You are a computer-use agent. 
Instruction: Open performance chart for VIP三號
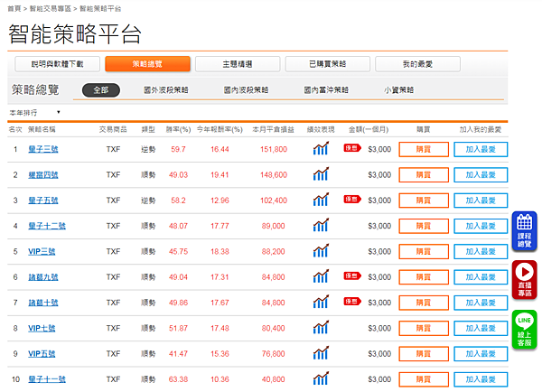tap(321, 251)
